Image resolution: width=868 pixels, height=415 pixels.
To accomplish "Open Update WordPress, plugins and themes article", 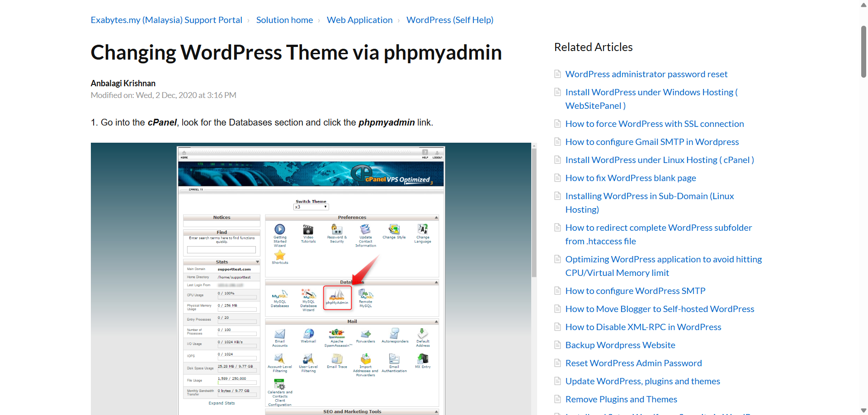I will tap(642, 381).
